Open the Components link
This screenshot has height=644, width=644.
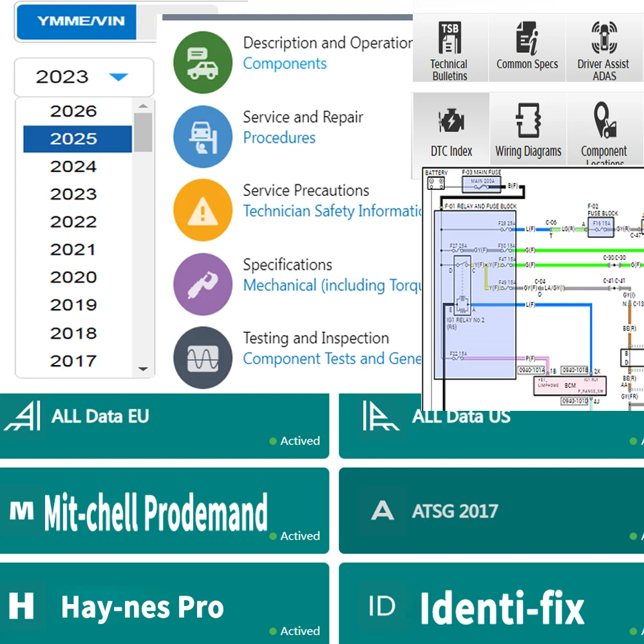point(285,64)
